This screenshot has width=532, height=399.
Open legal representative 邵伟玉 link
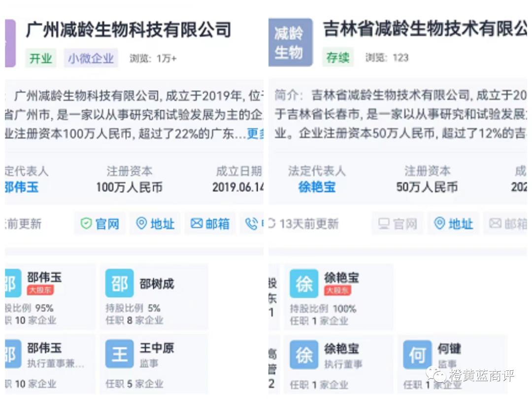coord(22,187)
